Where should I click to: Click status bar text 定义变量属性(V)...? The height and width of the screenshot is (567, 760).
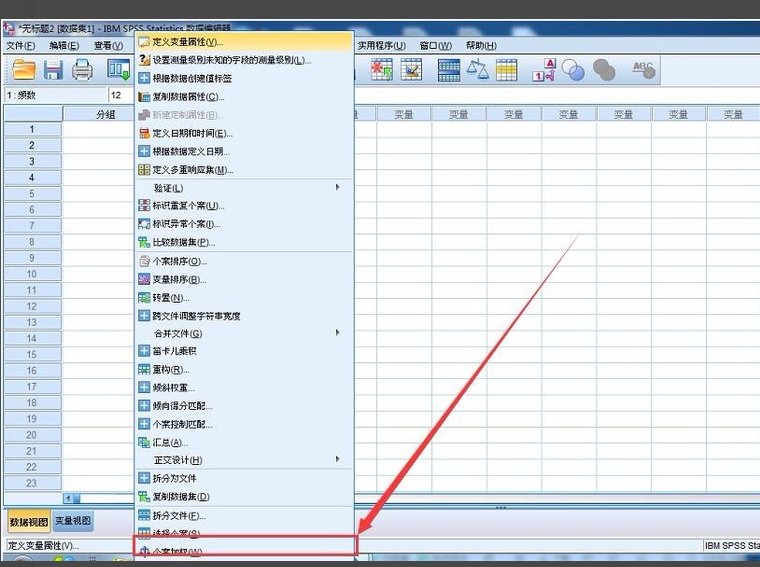click(44, 546)
